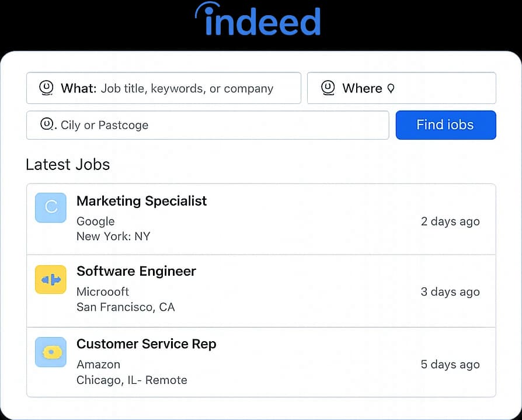Open the Marketing Specialist job listing
Image resolution: width=522 pixels, height=420 pixels.
(141, 201)
